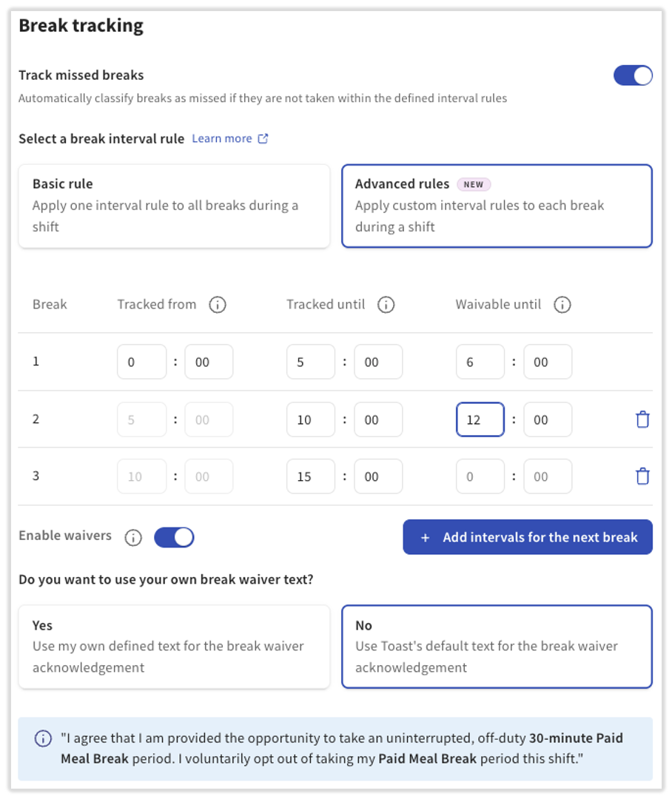Screen dimensions: 672x799
Task: Click break 3 Tracked until hours field
Action: (311, 476)
